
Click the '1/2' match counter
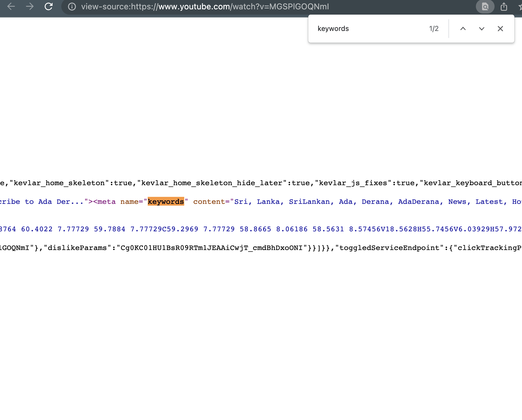pyautogui.click(x=434, y=29)
